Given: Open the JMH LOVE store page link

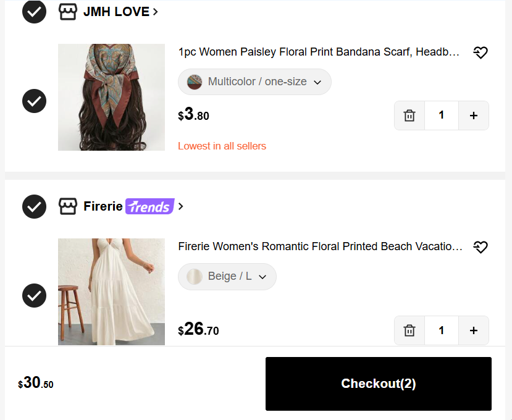Looking at the screenshot, I should pyautogui.click(x=120, y=12).
